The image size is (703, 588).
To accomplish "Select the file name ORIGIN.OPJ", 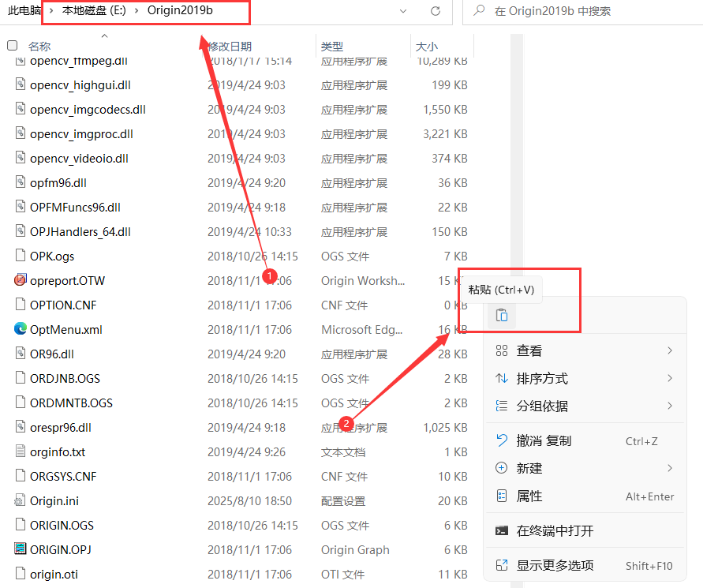I will (61, 549).
